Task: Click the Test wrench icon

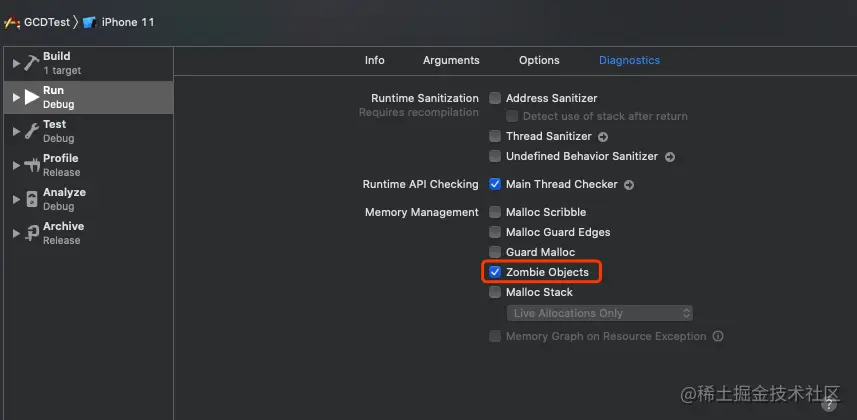Action: 31,131
